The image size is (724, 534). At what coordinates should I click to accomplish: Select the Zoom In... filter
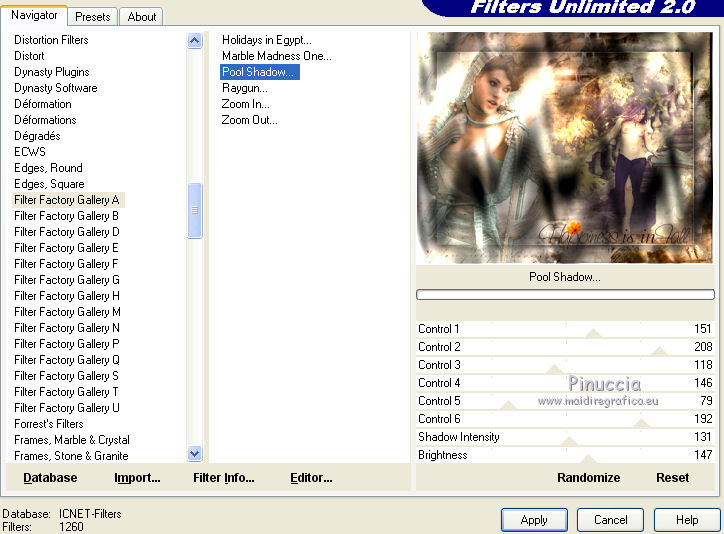(246, 104)
